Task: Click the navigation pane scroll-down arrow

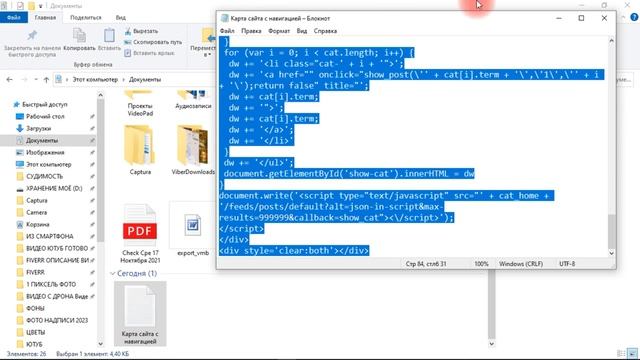Action: point(100,344)
